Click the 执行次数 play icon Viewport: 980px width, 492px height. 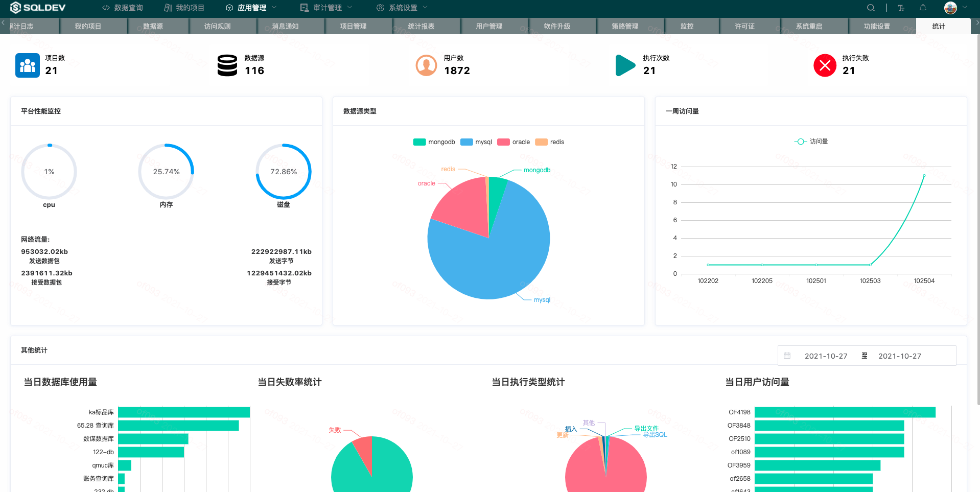[625, 65]
